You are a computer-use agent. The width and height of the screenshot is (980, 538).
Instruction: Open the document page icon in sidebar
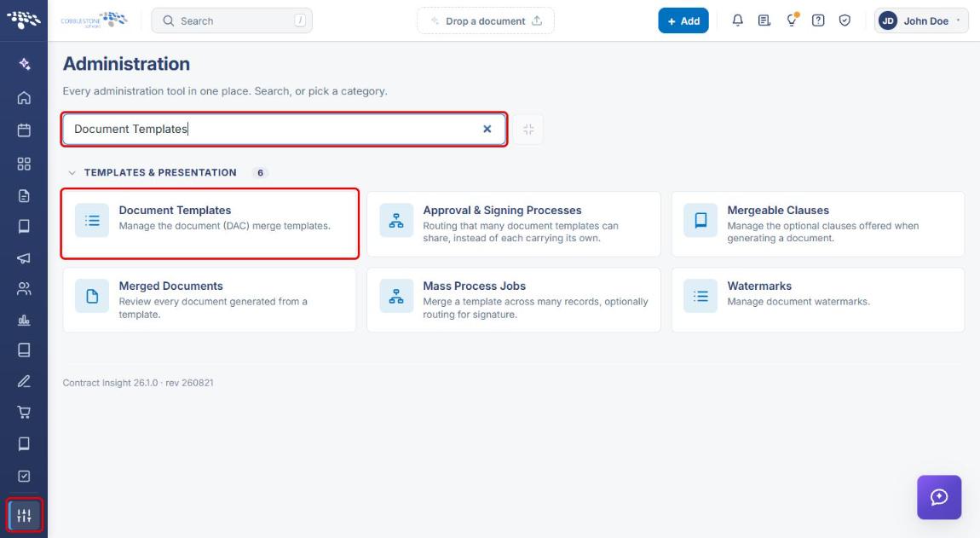[x=24, y=196]
